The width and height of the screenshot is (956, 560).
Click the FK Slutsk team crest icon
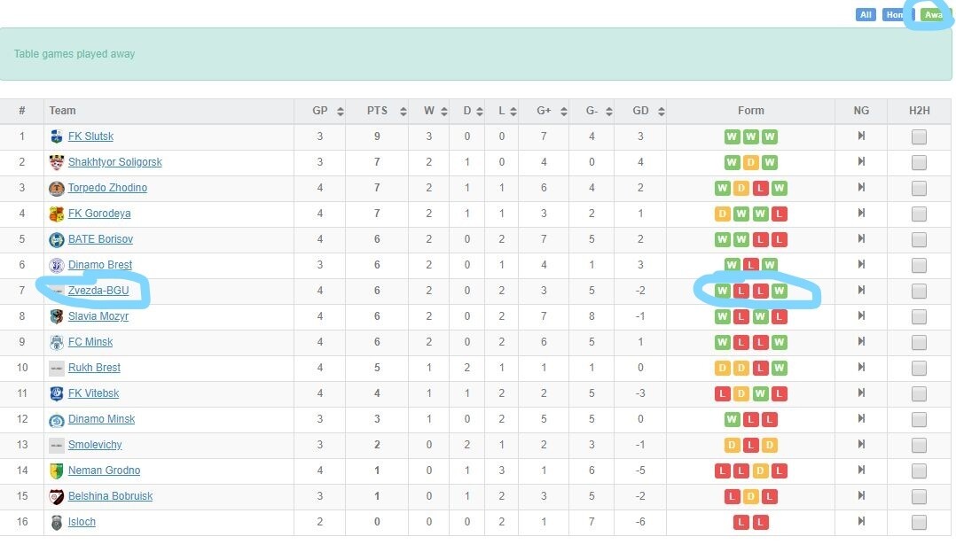tap(57, 136)
